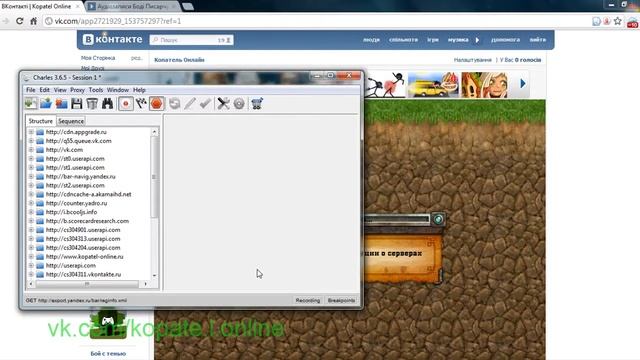Click the Validate checkmark icon
Image resolution: width=640 pixels, height=360 pixels.
pos(205,104)
